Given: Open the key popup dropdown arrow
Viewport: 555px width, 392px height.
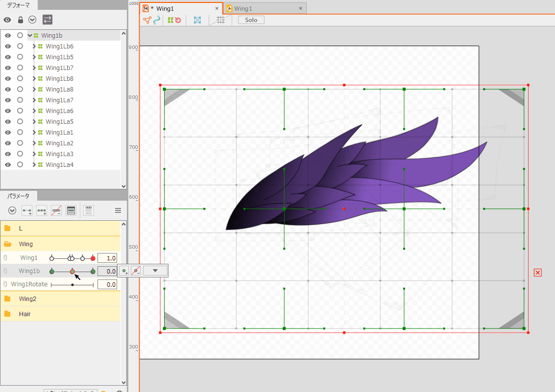Looking at the screenshot, I should 155,271.
